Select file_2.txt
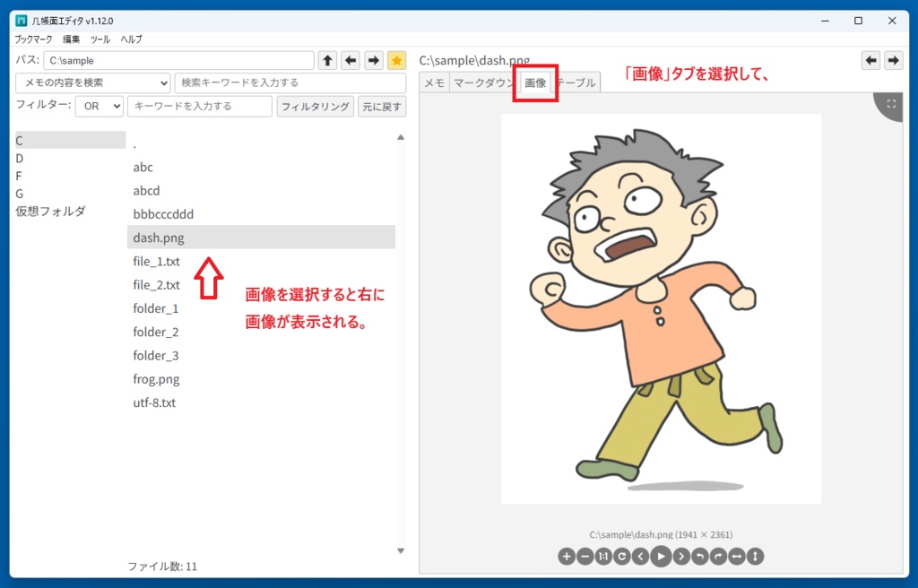 pyautogui.click(x=261, y=285)
